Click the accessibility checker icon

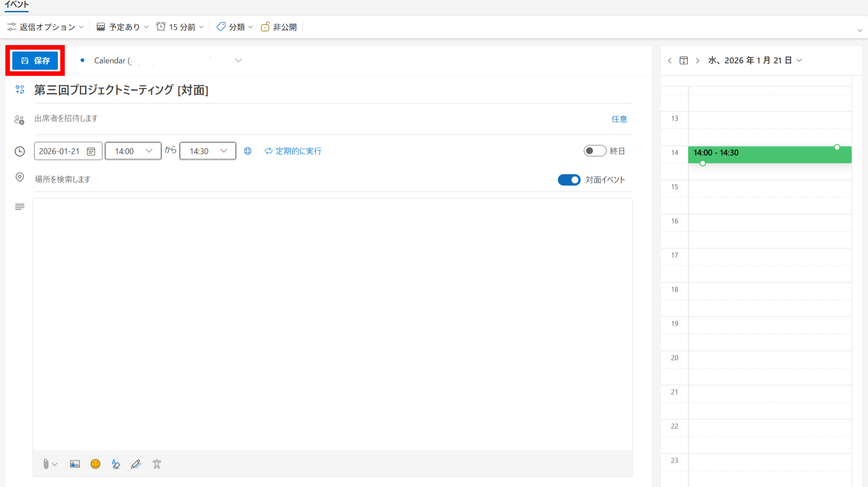tap(157, 464)
